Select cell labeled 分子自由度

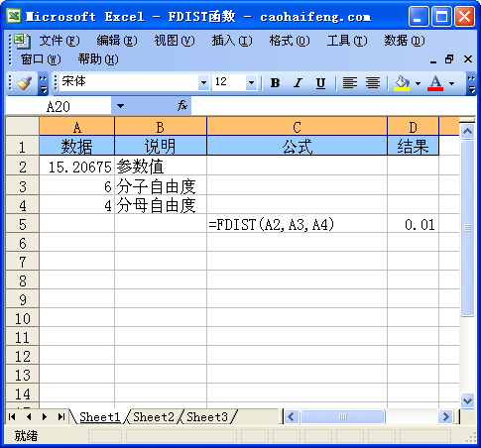(x=161, y=185)
